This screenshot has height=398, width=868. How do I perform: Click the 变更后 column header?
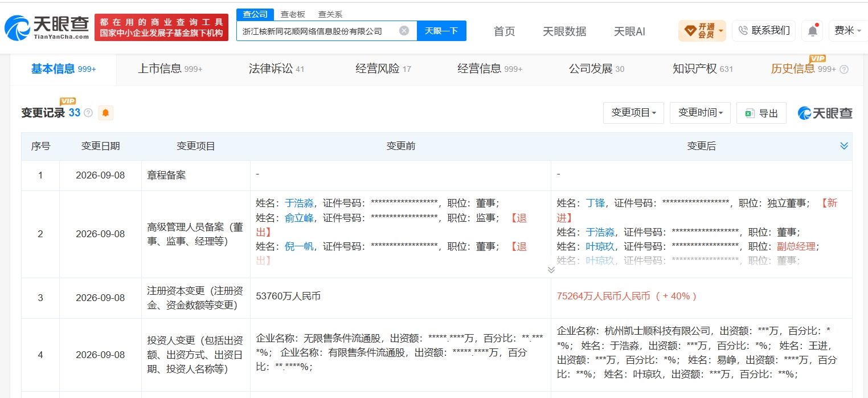(701, 147)
